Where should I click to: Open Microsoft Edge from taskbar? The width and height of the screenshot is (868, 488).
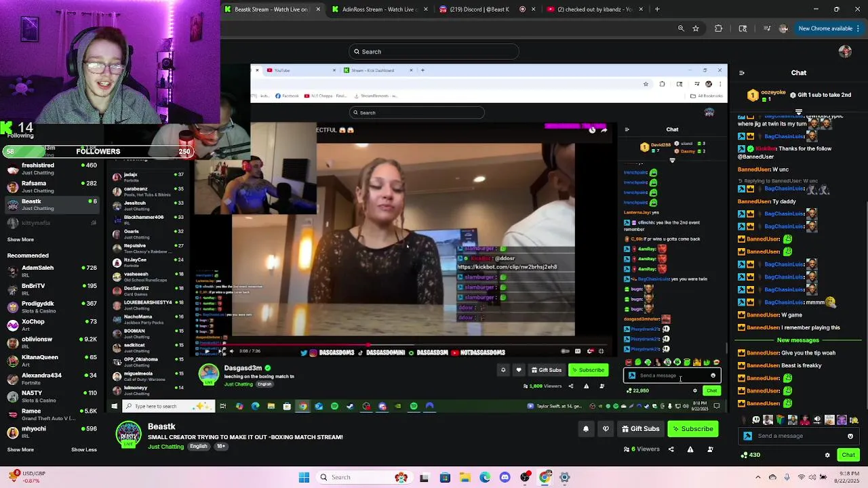[485, 477]
